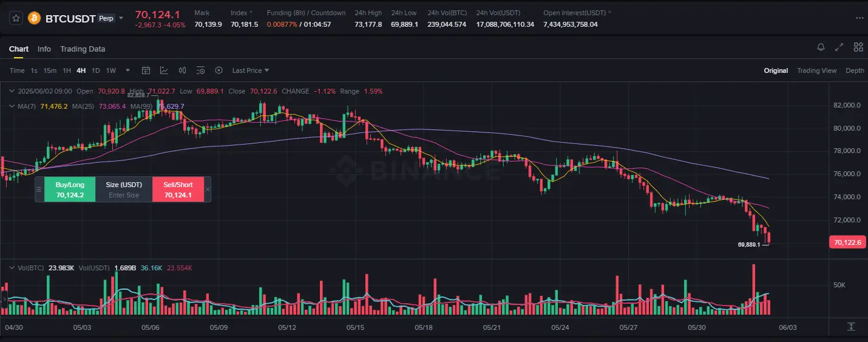The image size is (868, 342).
Task: Select the 1D interval
Action: click(96, 70)
